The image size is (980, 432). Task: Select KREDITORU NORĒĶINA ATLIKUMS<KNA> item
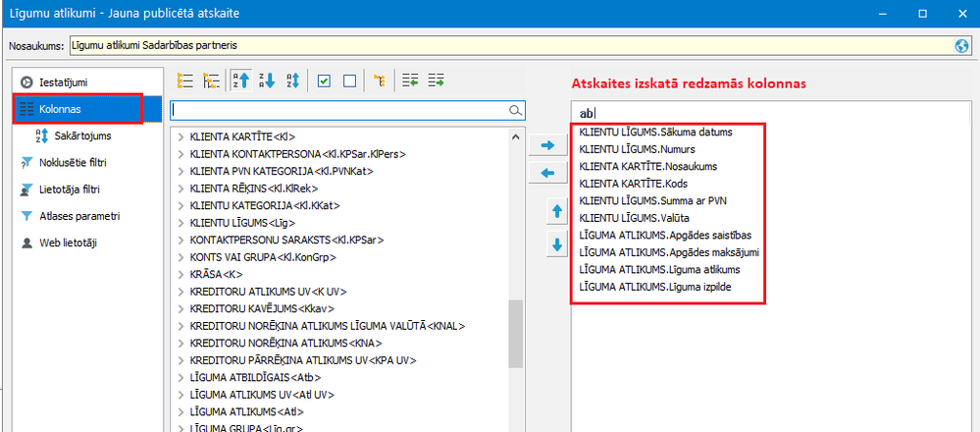pos(285,344)
